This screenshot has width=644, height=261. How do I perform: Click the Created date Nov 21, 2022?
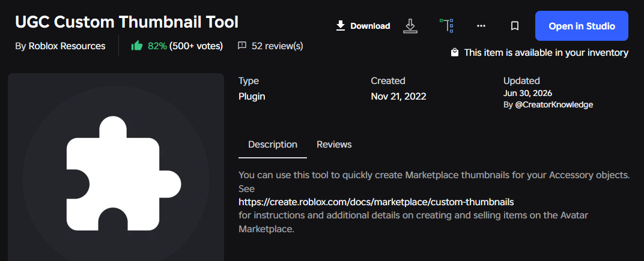[x=398, y=97]
